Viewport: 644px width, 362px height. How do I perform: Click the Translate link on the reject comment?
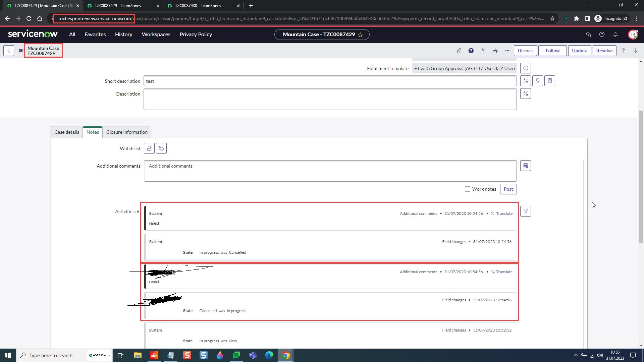[504, 213]
